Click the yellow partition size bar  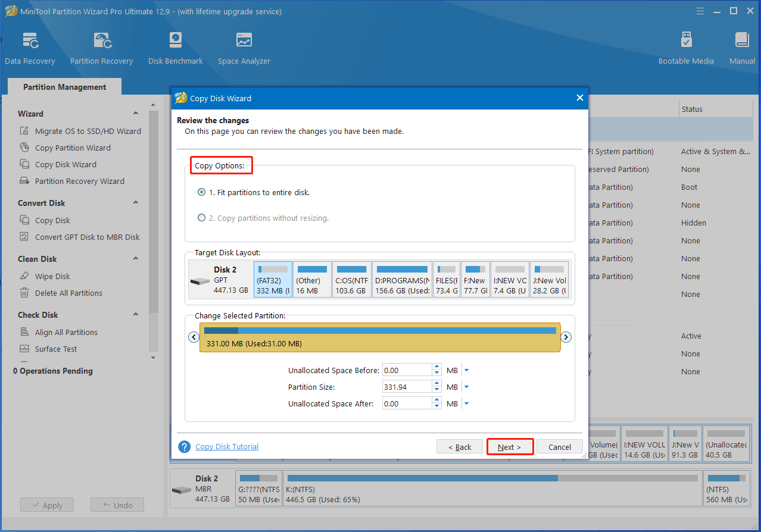tap(380, 338)
